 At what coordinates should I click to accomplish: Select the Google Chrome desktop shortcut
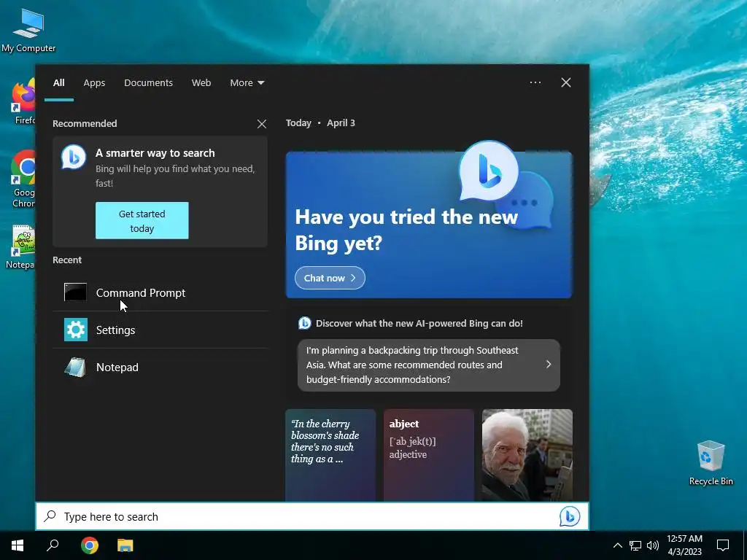click(x=23, y=179)
